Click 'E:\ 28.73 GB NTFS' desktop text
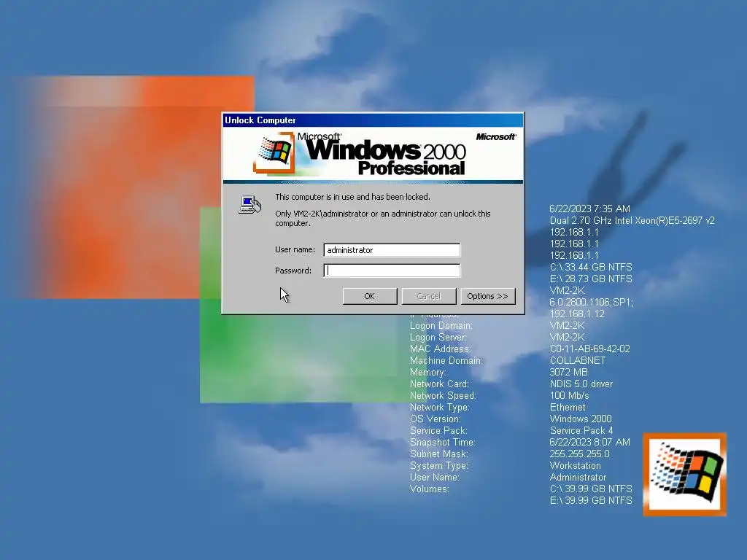Image resolution: width=747 pixels, height=560 pixels. pos(591,279)
